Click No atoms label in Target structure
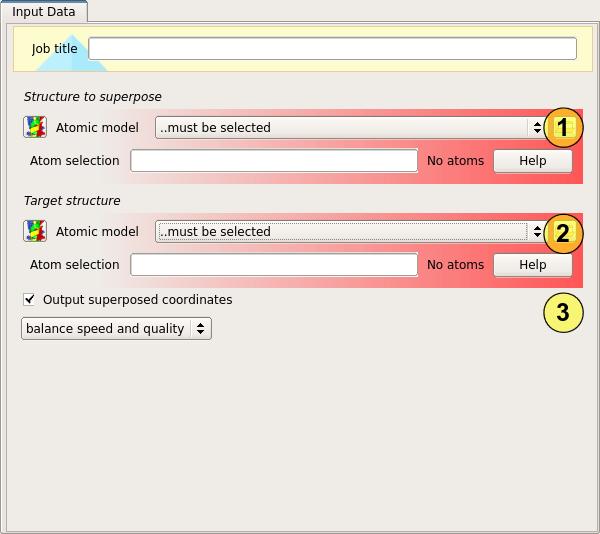Image resolution: width=600 pixels, height=534 pixels. (x=455, y=265)
